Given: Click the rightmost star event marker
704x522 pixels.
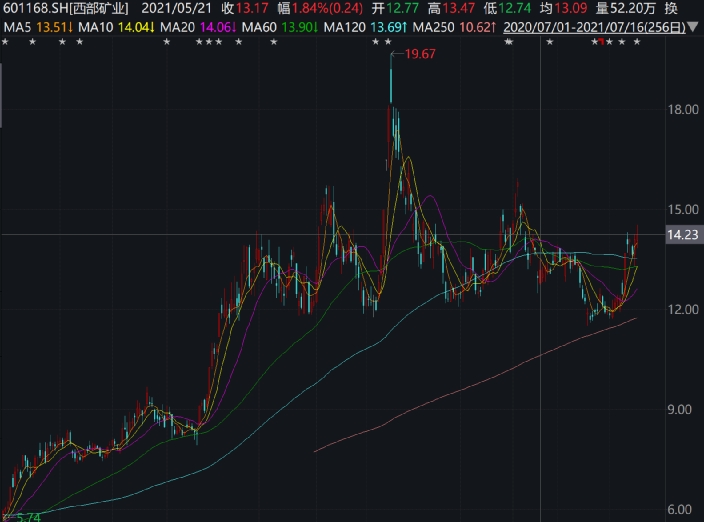Looking at the screenshot, I should coord(637,42).
